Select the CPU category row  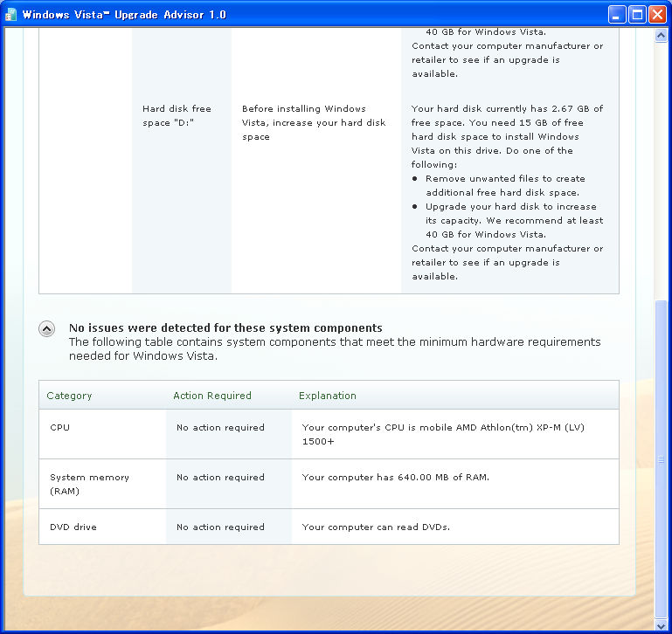point(60,428)
